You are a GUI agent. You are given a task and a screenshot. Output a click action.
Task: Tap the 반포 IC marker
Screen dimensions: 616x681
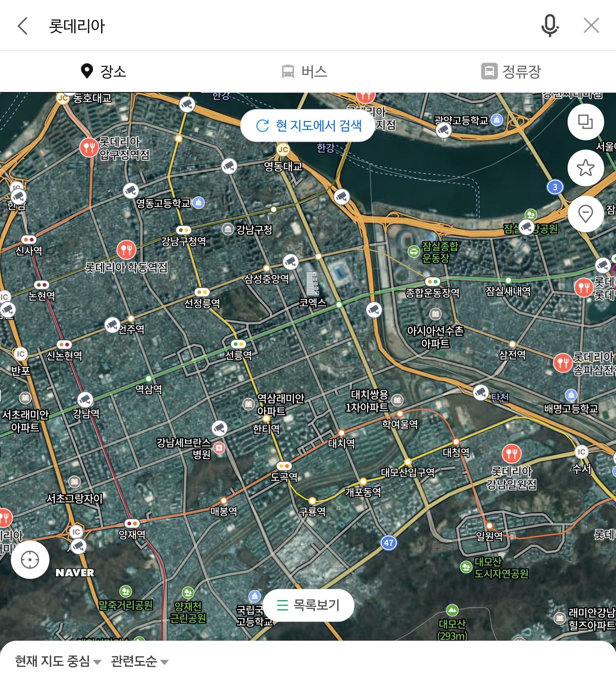coord(21,354)
